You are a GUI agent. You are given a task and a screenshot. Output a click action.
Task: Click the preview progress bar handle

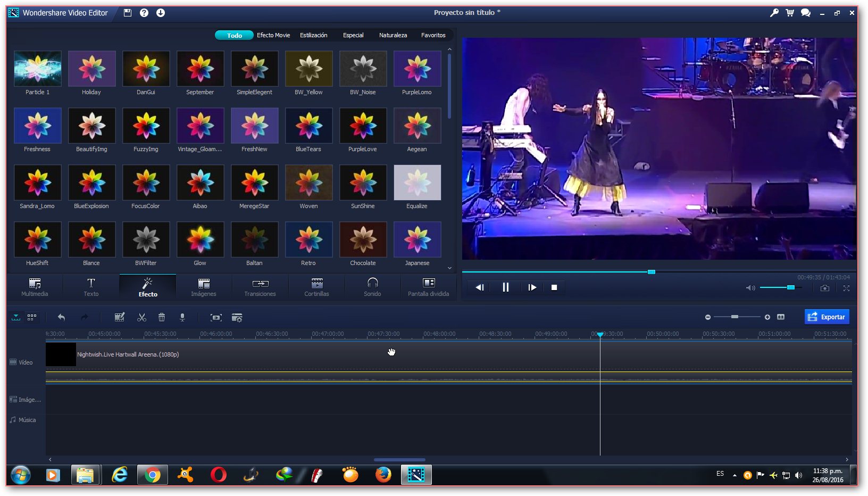coord(652,272)
